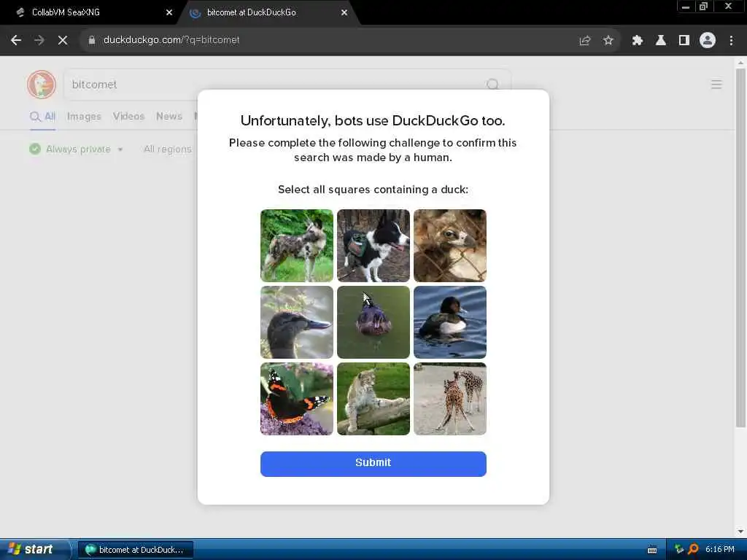Select the dark duck head close-up
This screenshot has width=747, height=560.
click(297, 322)
